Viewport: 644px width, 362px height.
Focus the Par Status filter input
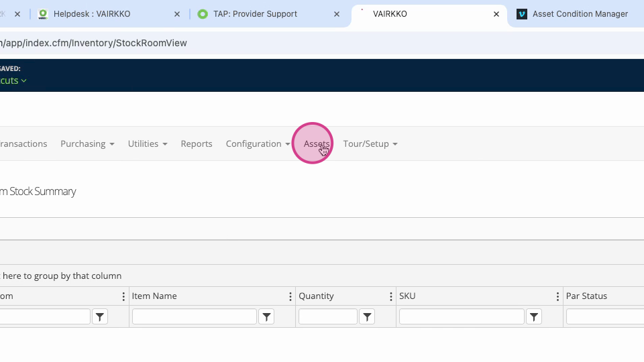(605, 316)
